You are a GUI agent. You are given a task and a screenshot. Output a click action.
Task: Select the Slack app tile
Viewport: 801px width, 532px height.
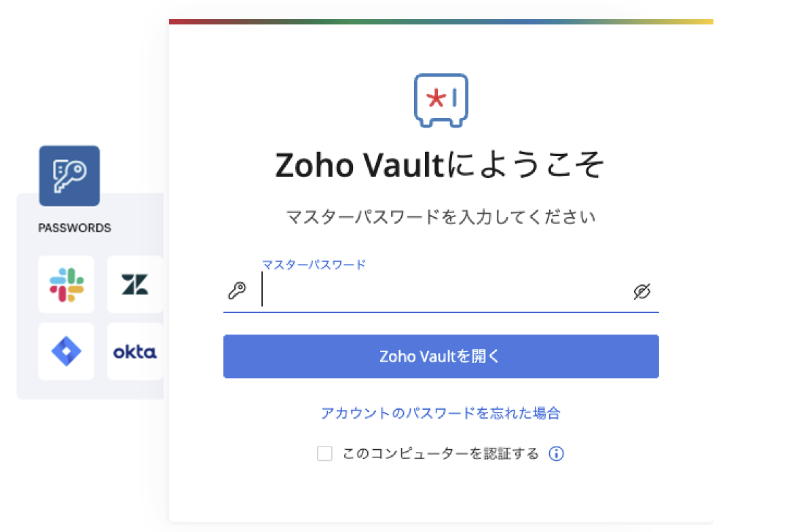click(x=67, y=284)
